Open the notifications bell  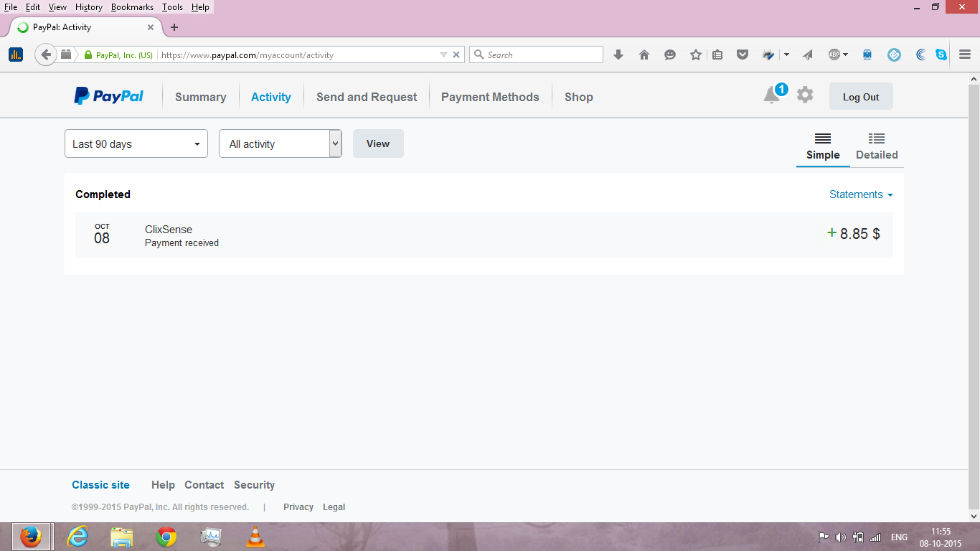click(x=772, y=95)
